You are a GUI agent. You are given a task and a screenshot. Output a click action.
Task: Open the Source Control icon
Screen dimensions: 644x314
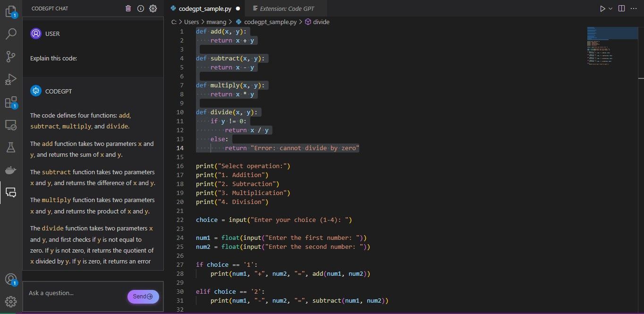point(11,56)
